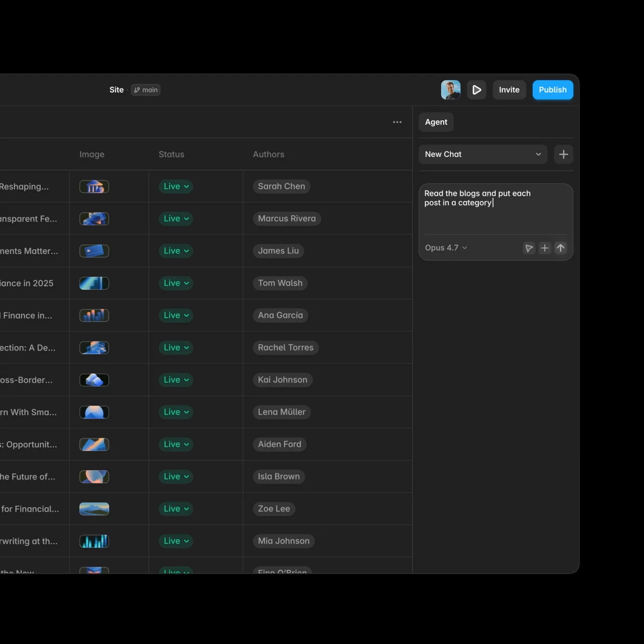Open the user profile avatar
Screen dimensions: 644x644
[x=451, y=90]
